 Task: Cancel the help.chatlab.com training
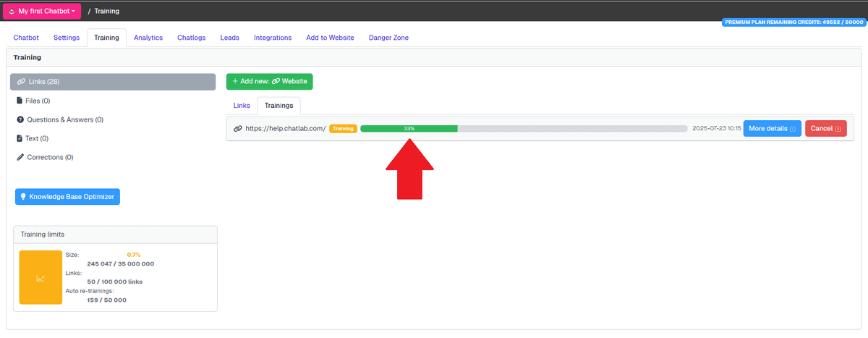(x=825, y=129)
